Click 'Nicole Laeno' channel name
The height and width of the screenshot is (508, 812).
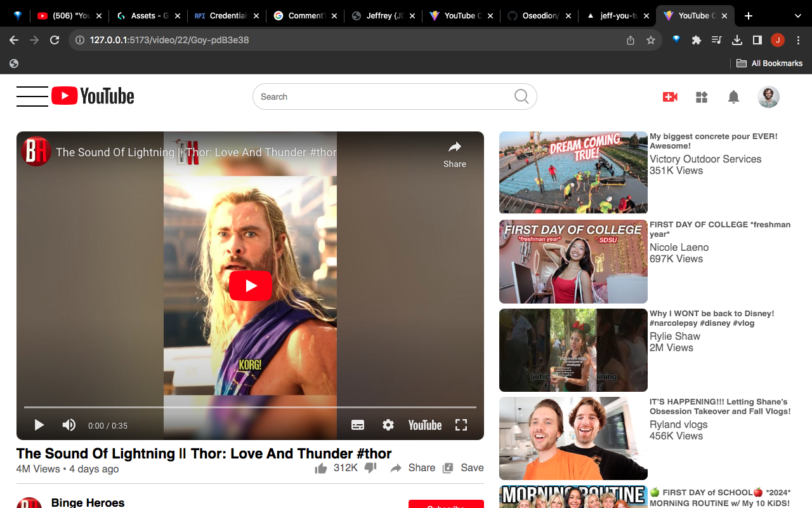coord(679,248)
